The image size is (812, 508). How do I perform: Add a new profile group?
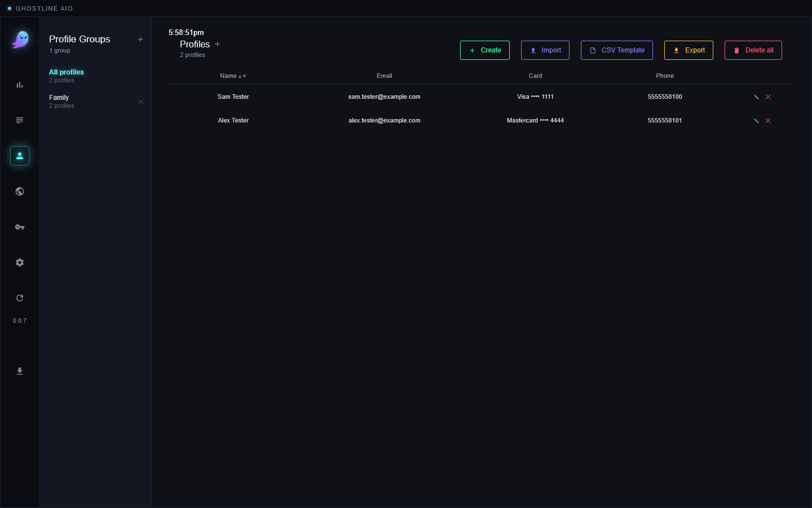[x=140, y=40]
